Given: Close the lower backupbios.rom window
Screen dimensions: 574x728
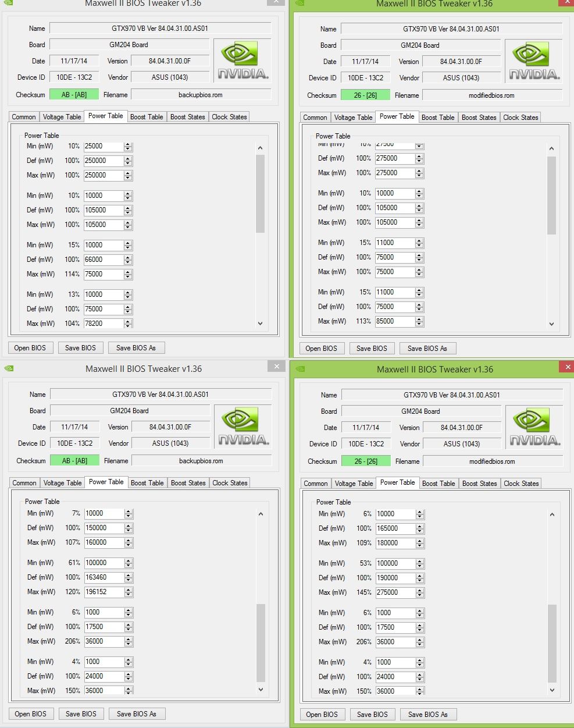Looking at the screenshot, I should coord(277,366).
